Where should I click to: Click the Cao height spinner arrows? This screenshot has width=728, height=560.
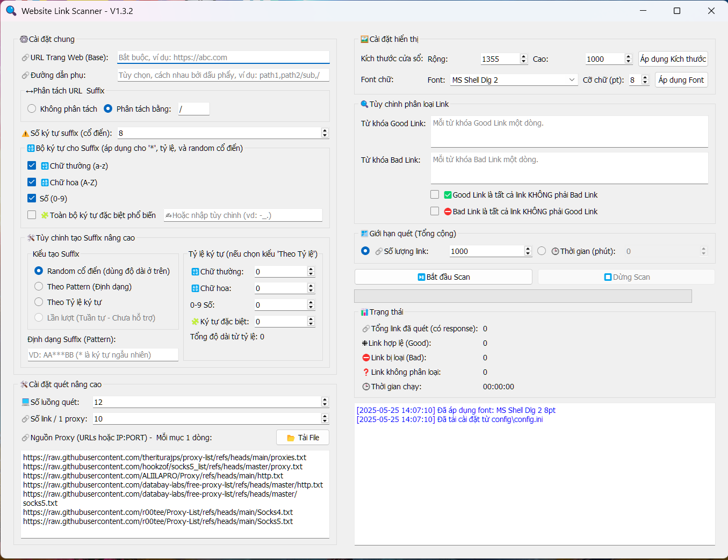click(629, 59)
